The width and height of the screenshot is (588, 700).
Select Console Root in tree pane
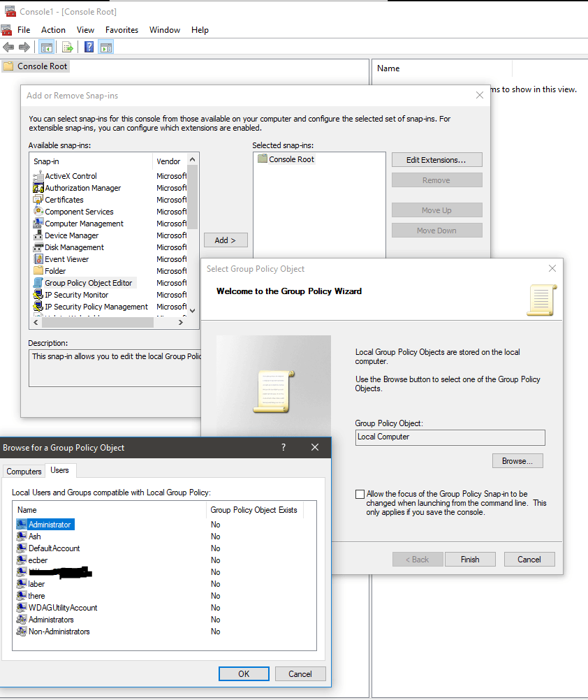[36, 66]
